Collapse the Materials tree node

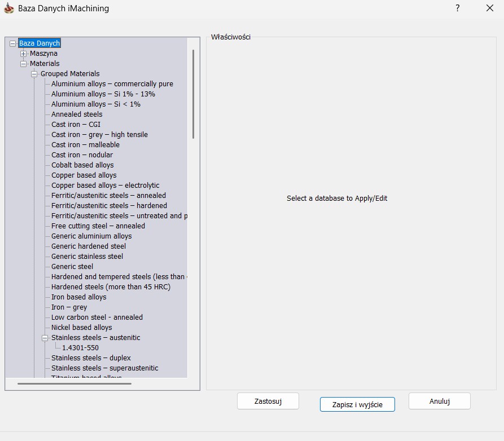[24, 64]
